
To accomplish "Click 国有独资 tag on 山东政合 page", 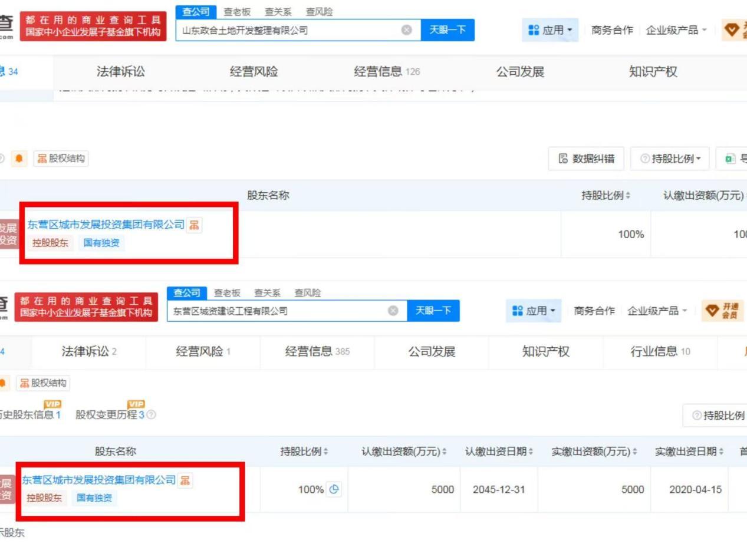I will pyautogui.click(x=101, y=243).
